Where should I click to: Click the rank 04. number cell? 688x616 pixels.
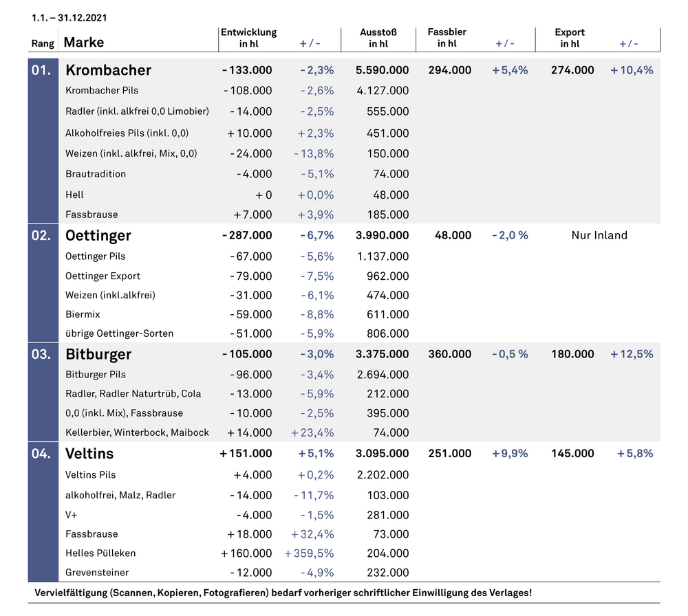pyautogui.click(x=41, y=454)
